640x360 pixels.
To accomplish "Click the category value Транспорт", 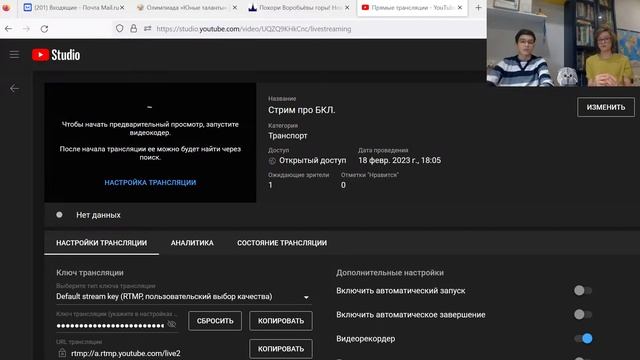I will click(288, 136).
